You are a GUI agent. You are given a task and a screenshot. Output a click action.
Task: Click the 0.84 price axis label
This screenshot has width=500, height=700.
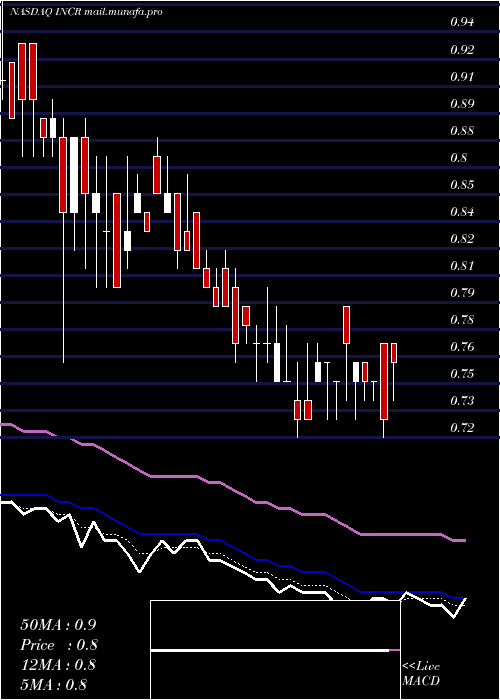[462, 211]
